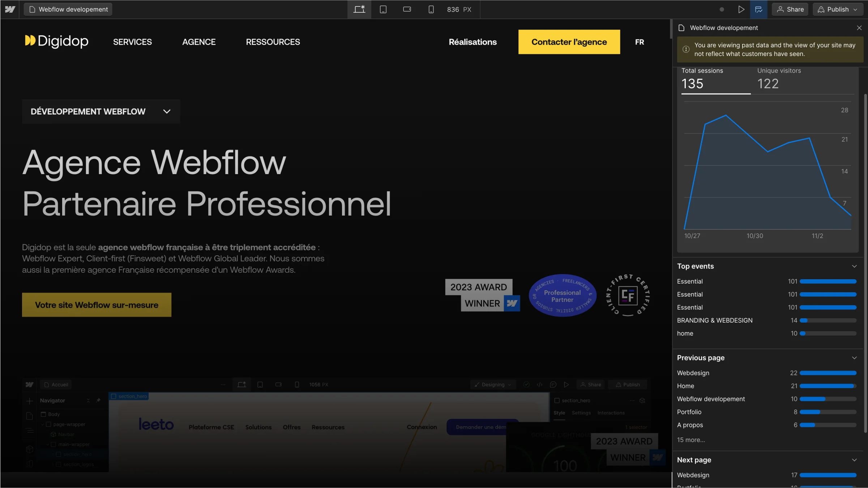Click the Réalisations nav link
The width and height of the screenshot is (868, 488).
(473, 42)
